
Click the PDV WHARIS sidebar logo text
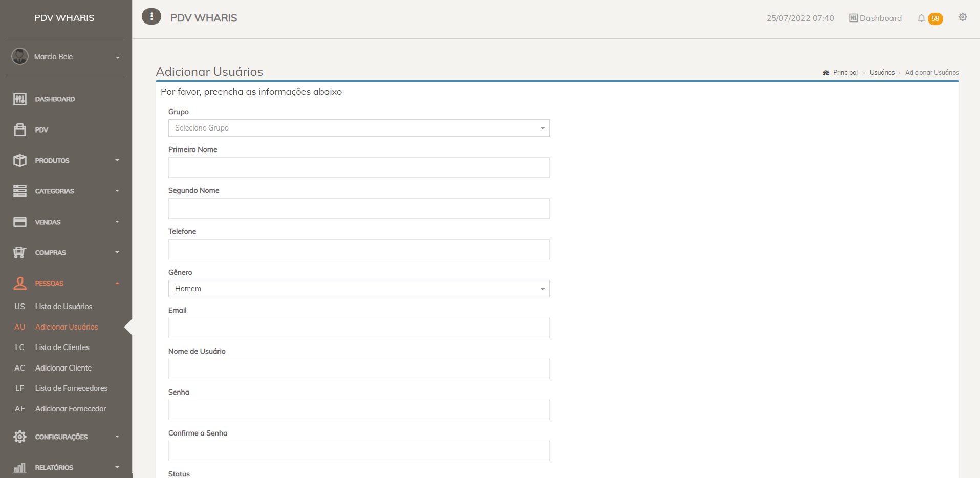64,18
